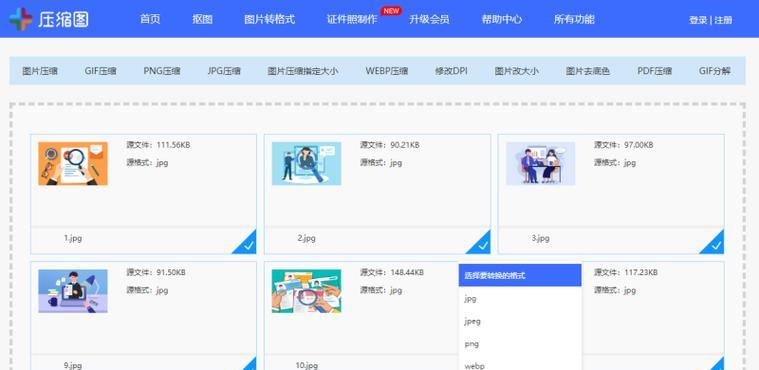Switch to the GIF压缩 tab
This screenshot has height=370, width=759.
[x=101, y=71]
